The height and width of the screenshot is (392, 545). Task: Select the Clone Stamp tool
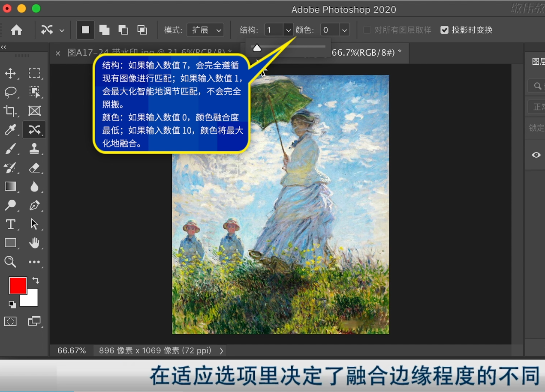click(x=34, y=149)
